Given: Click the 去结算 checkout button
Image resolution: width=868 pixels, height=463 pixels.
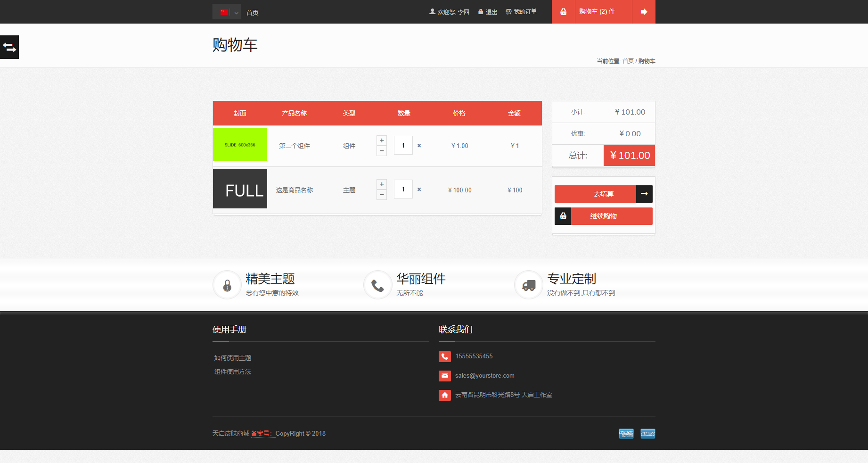Looking at the screenshot, I should point(597,194).
